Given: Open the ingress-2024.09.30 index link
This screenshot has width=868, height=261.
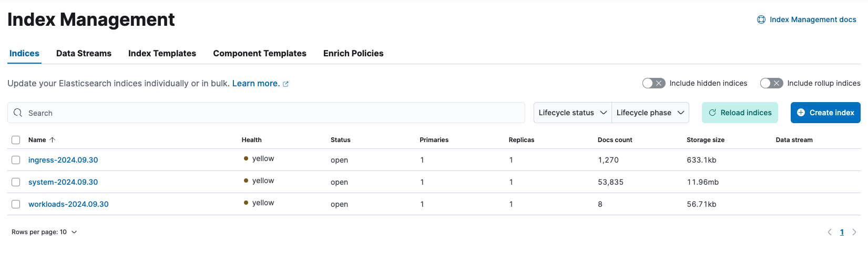Looking at the screenshot, I should point(63,160).
